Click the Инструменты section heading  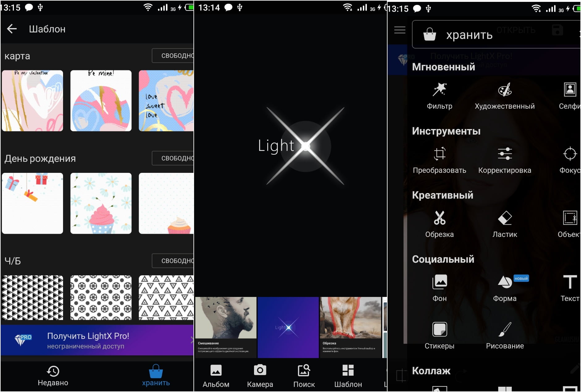pyautogui.click(x=446, y=131)
